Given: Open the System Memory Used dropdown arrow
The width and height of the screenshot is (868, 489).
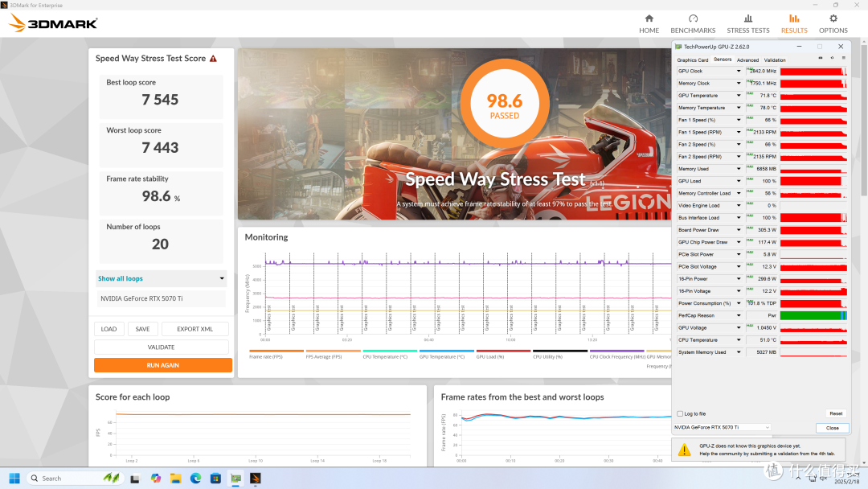Looking at the screenshot, I should pyautogui.click(x=738, y=352).
